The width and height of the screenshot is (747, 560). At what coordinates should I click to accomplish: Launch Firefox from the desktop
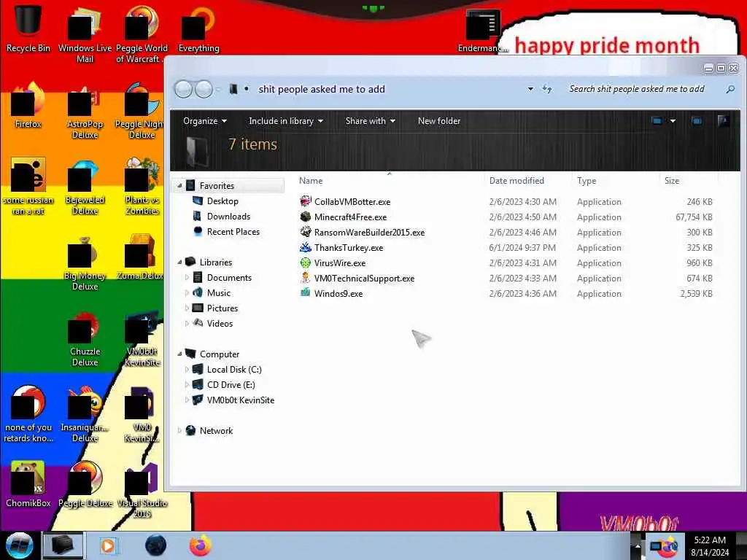tap(28, 105)
